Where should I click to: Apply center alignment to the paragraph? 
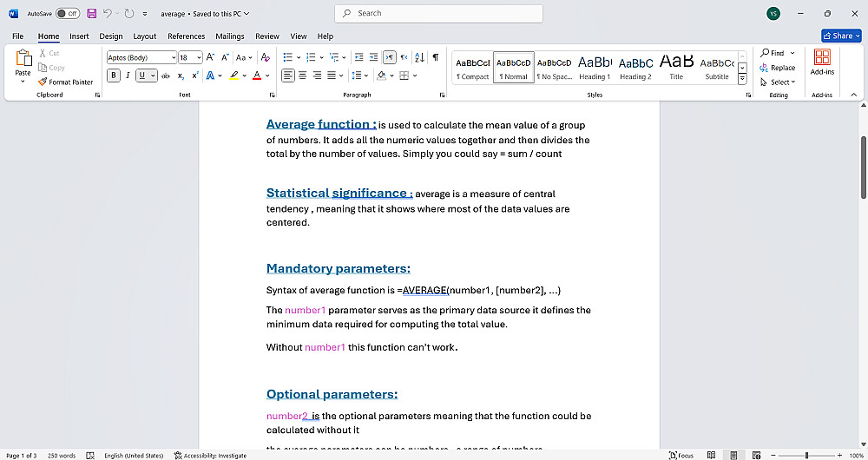(x=303, y=76)
